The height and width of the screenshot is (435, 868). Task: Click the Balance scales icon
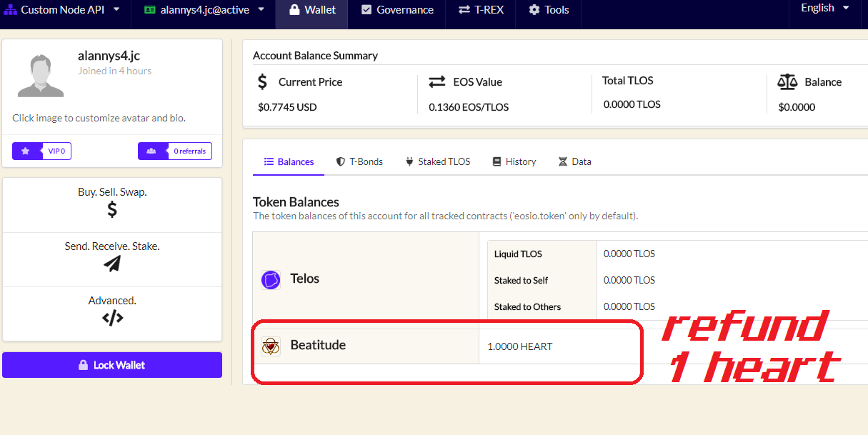[x=787, y=82]
